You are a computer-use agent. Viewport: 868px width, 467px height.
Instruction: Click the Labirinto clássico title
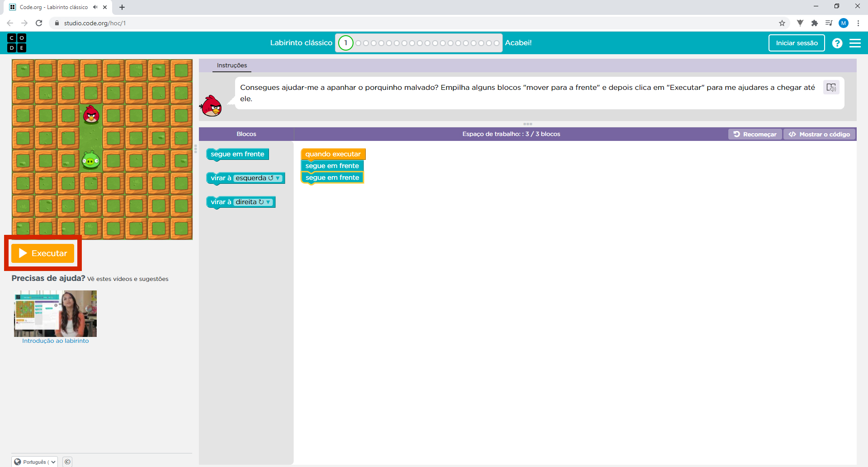point(301,43)
